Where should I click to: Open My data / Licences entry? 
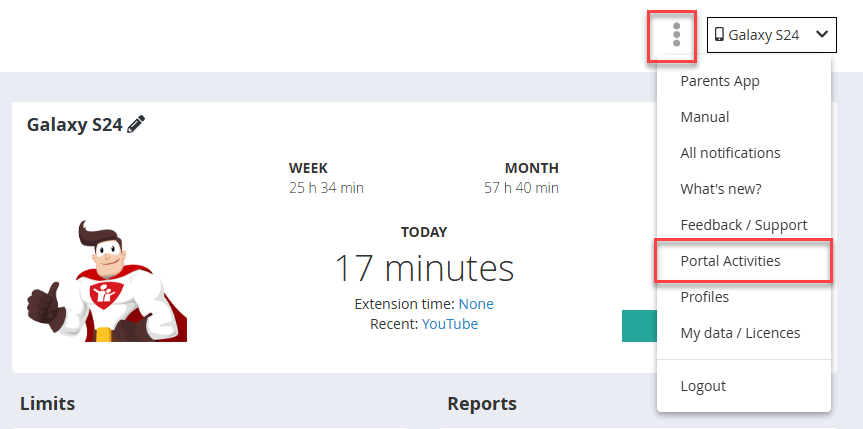click(740, 333)
